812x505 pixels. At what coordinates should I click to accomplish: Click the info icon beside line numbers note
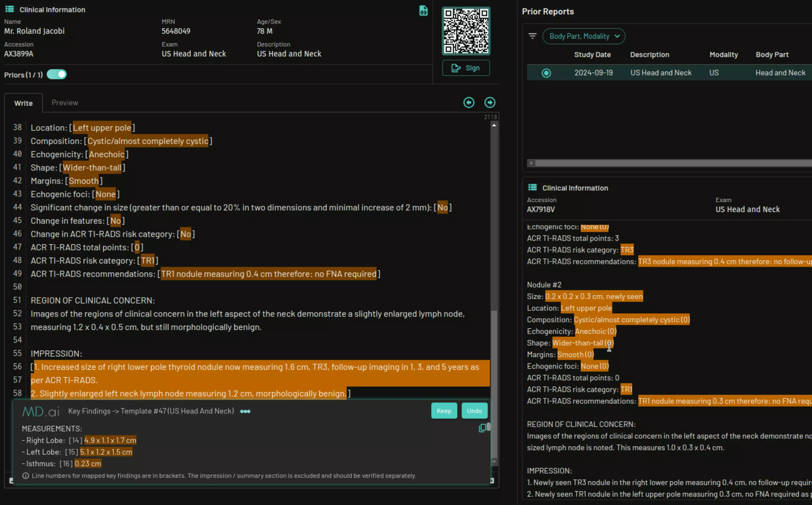25,476
